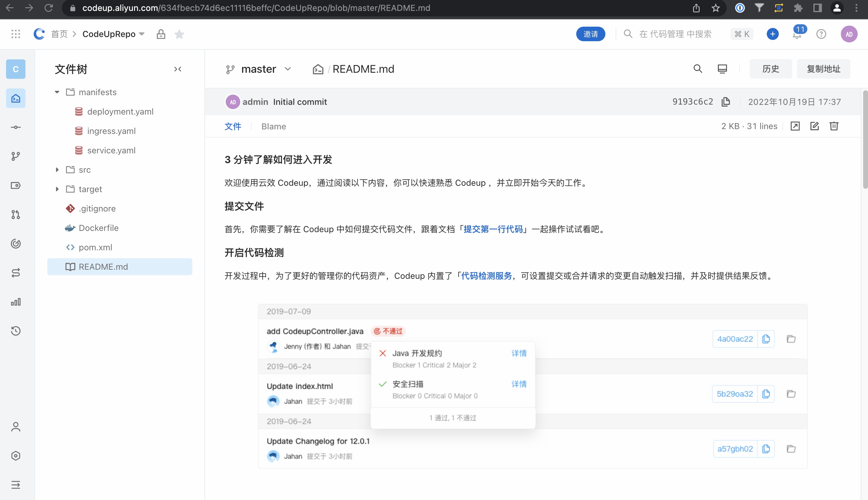Click the repository lock visibility icon
The width and height of the screenshot is (868, 500).
(x=161, y=34)
